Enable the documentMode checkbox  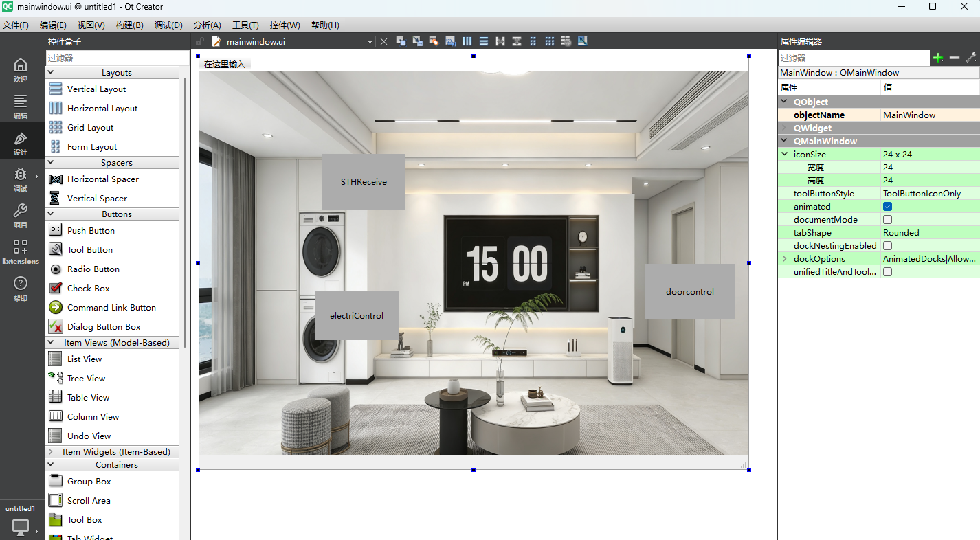(887, 219)
